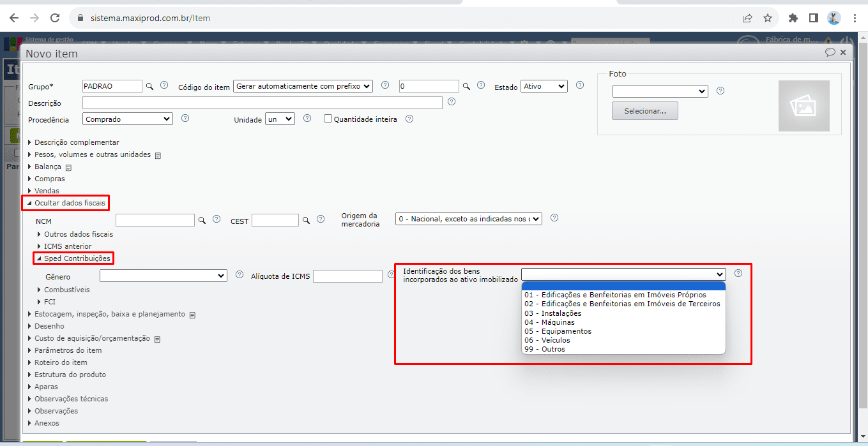Click search icon next to item code number

(466, 86)
